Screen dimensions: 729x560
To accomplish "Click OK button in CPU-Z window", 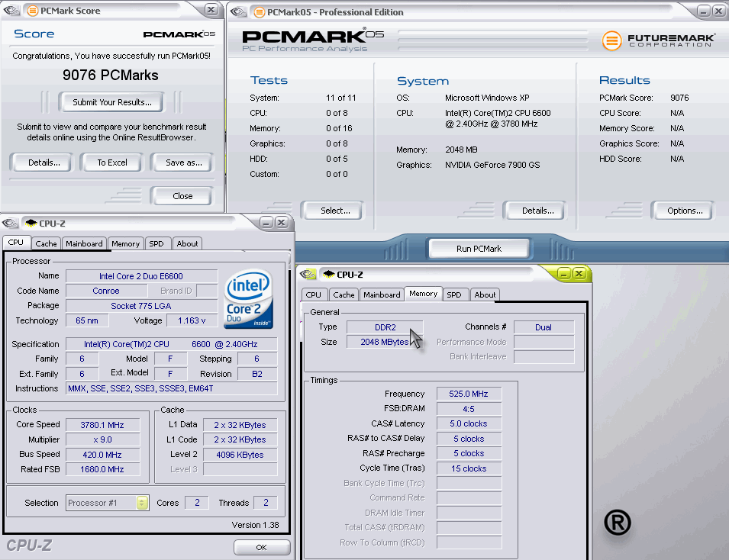I will 262,548.
